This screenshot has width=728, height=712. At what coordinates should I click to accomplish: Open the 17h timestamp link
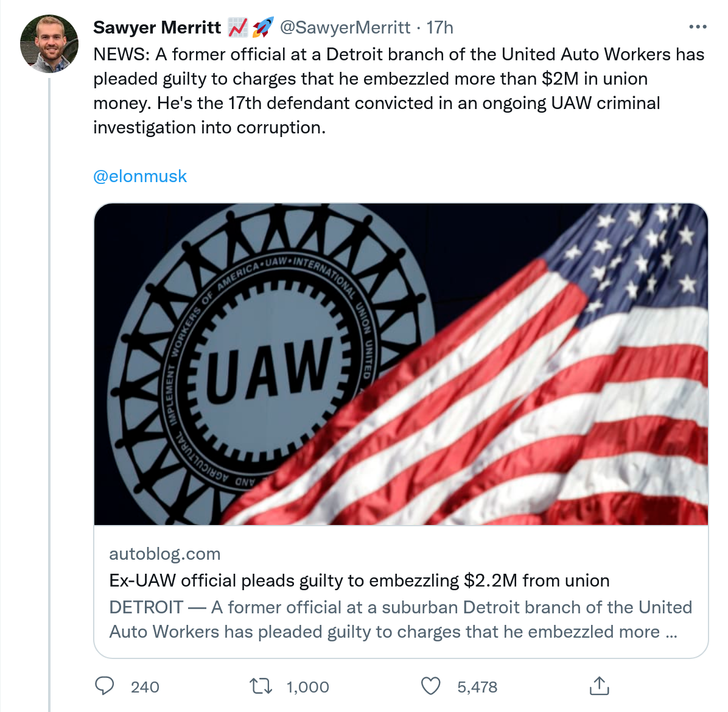(439, 27)
